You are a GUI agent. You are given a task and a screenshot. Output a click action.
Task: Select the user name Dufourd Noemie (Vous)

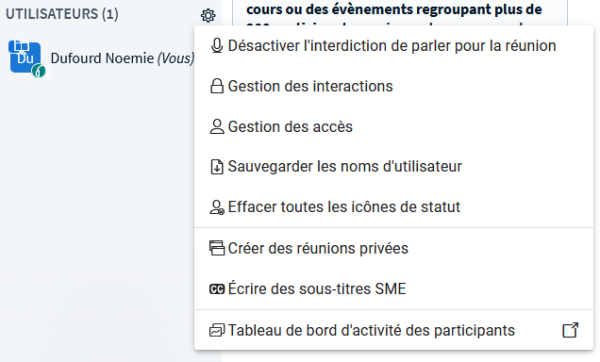point(123,58)
